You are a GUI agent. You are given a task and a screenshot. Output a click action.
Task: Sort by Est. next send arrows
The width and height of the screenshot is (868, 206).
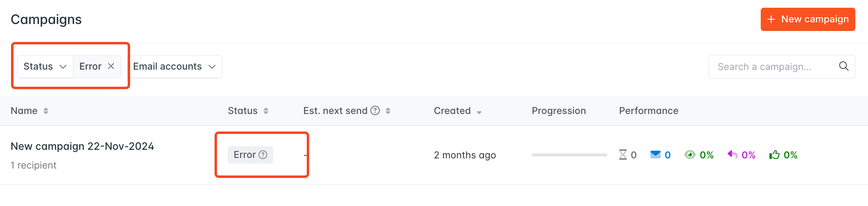388,111
